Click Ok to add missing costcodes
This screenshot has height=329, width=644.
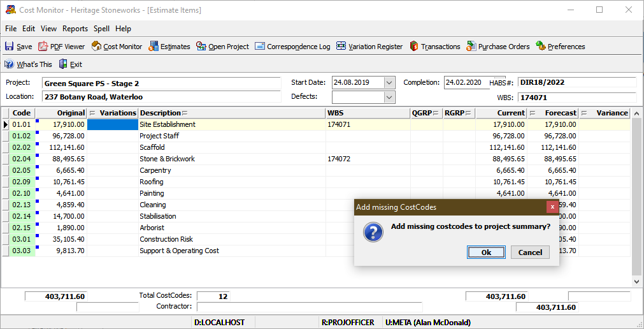point(486,252)
